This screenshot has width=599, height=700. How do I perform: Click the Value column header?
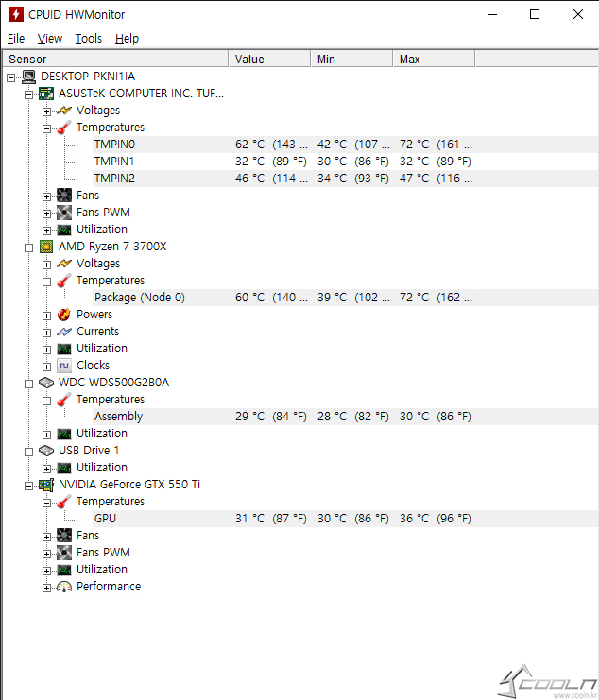click(269, 59)
